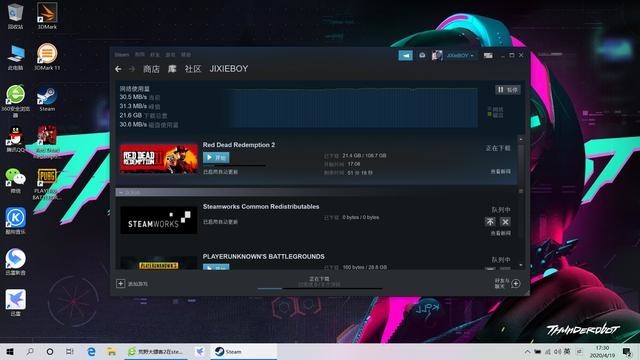Screen dimensions: 640x360
Task: Open the second menu bar item after Steam
Action: pos(140,54)
